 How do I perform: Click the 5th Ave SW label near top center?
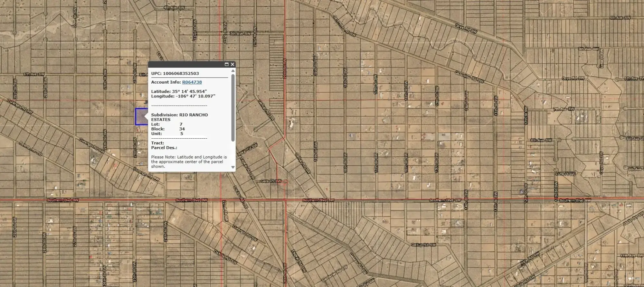[x=240, y=33]
